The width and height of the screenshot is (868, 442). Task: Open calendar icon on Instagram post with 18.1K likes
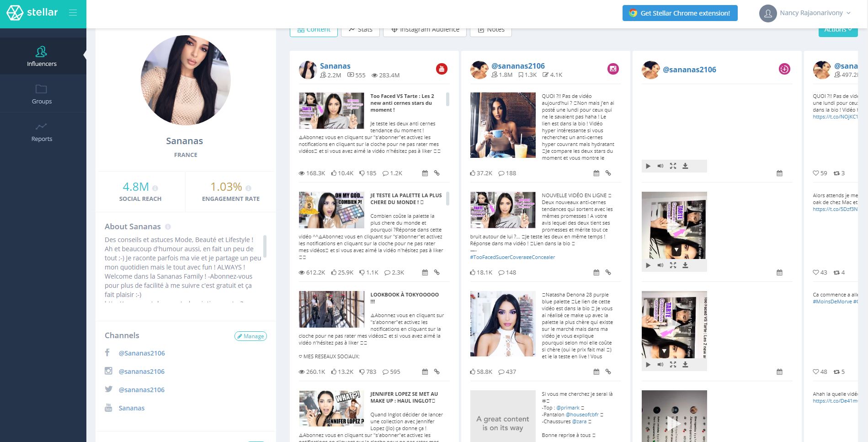tap(596, 273)
